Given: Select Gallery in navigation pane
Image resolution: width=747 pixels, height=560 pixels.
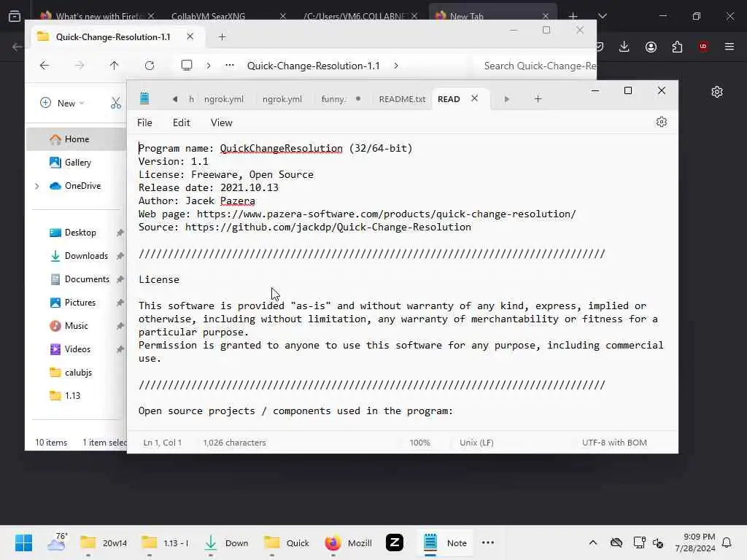Looking at the screenshot, I should [77, 163].
